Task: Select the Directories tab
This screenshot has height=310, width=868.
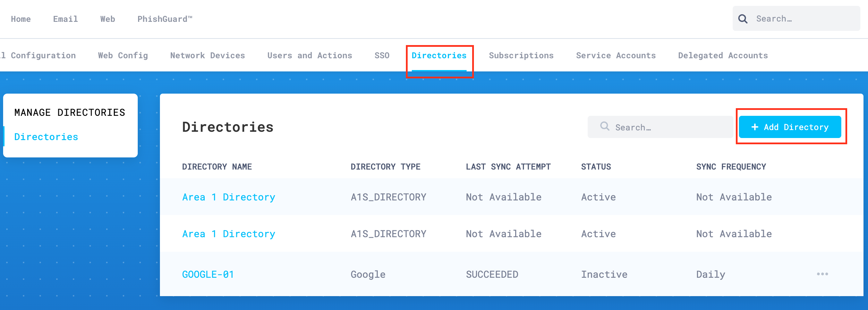Action: 439,55
